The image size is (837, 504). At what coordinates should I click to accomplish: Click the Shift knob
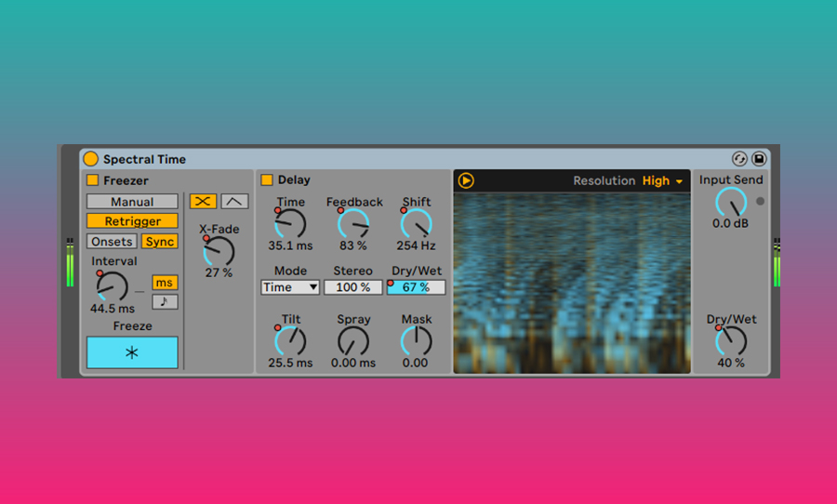(417, 224)
